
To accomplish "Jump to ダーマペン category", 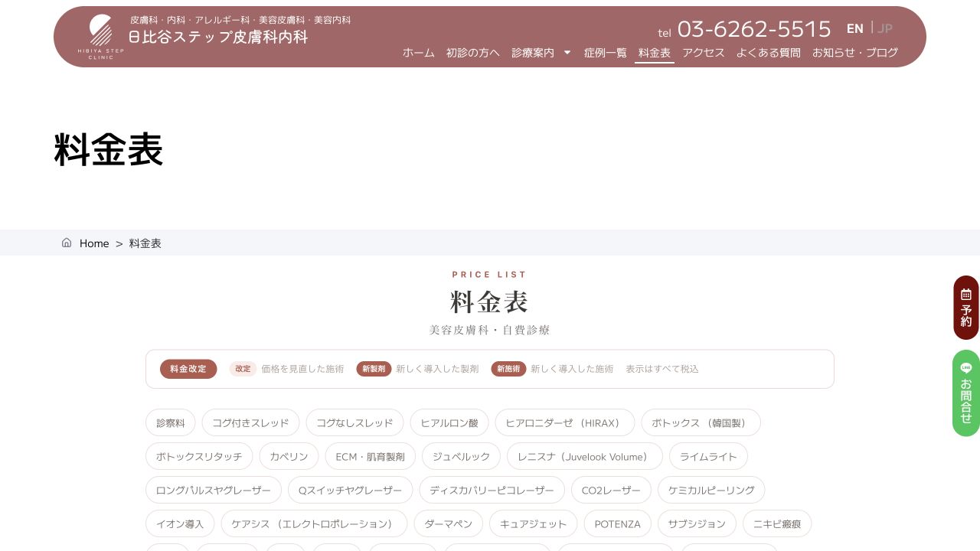I will tap(449, 523).
